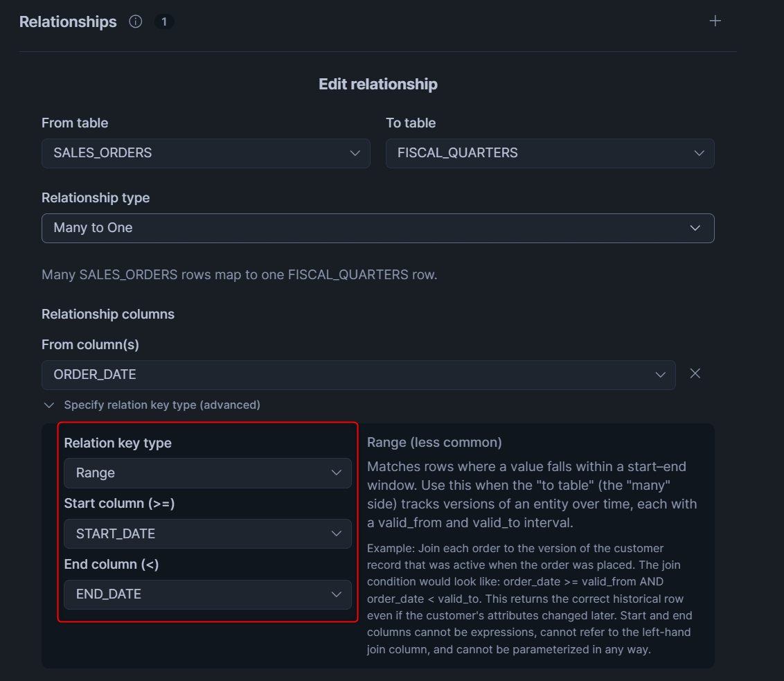Click the relationships count badge showing 1
The image size is (784, 681).
click(164, 21)
